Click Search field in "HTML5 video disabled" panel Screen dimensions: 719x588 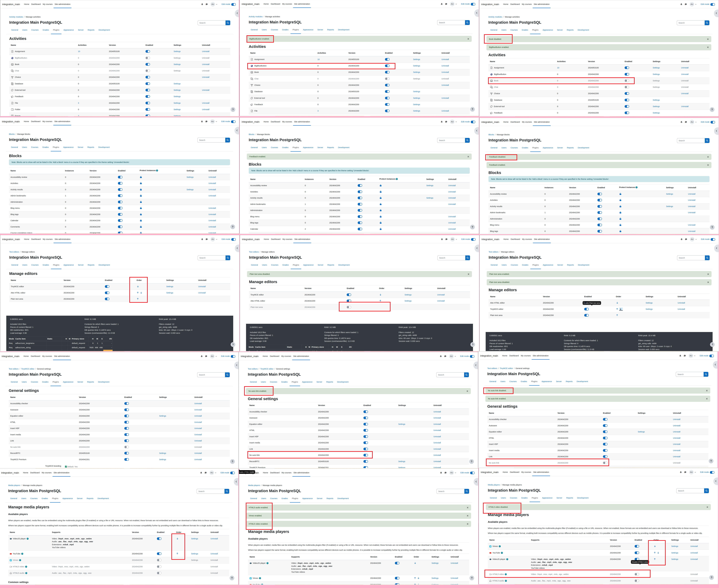tap(690, 491)
